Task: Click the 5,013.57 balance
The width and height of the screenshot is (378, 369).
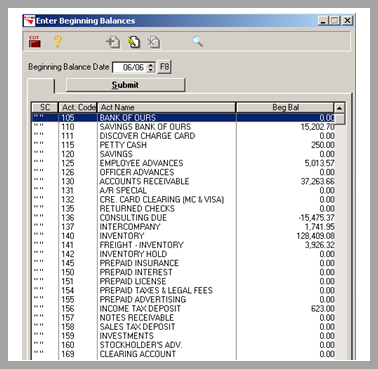Action: click(x=319, y=163)
